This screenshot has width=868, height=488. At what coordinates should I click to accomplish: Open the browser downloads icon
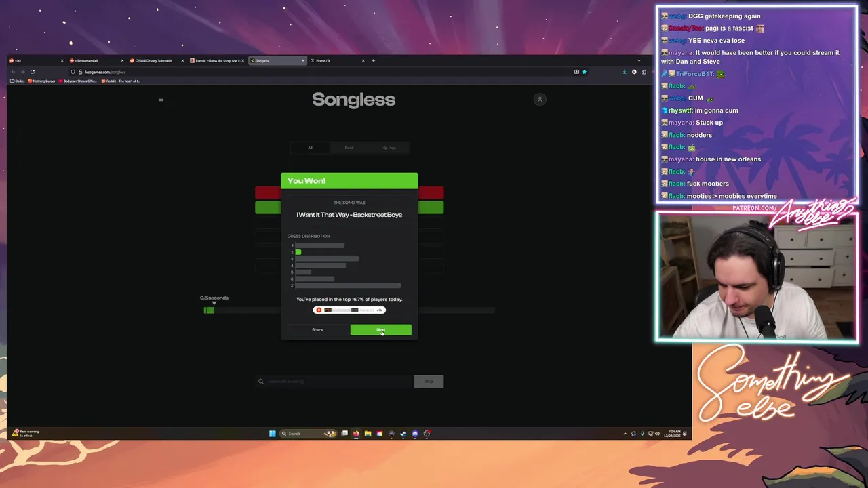click(x=625, y=72)
